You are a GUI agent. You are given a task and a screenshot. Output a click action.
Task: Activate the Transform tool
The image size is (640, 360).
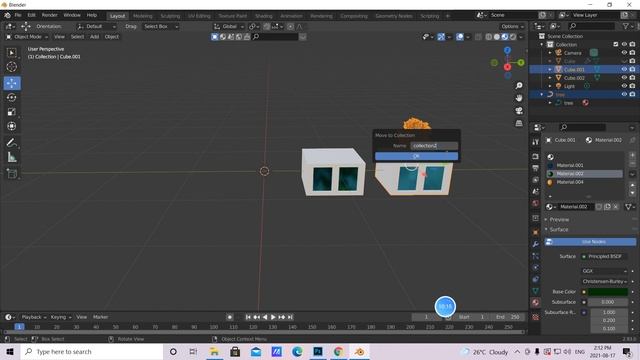coord(11,126)
